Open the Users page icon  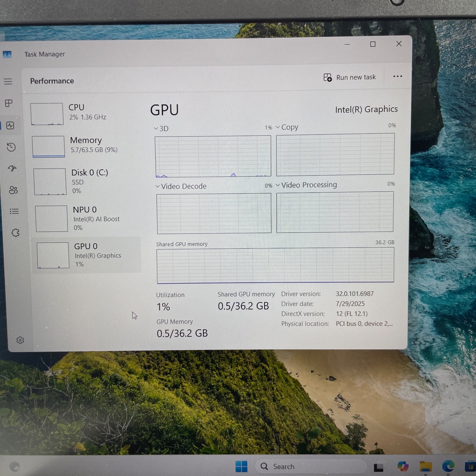(13, 190)
